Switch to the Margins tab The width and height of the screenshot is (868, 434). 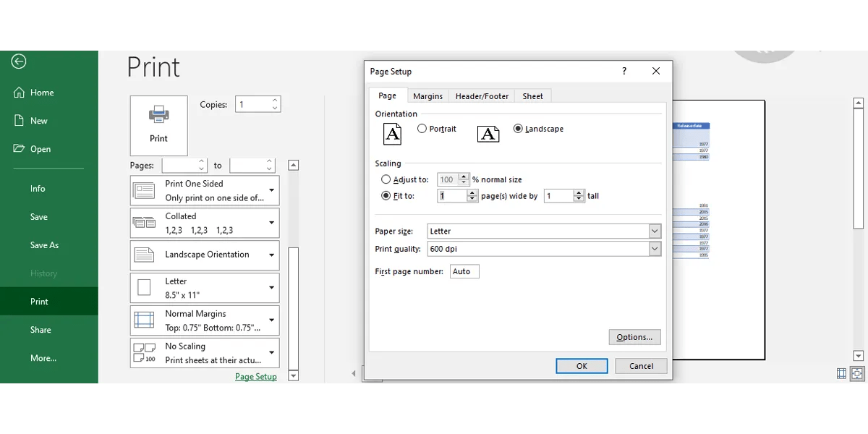point(427,95)
